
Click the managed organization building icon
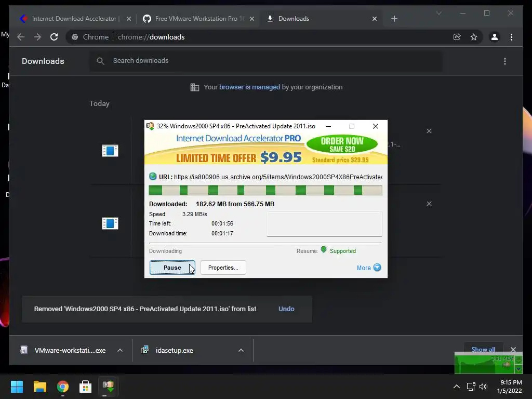[x=195, y=87]
